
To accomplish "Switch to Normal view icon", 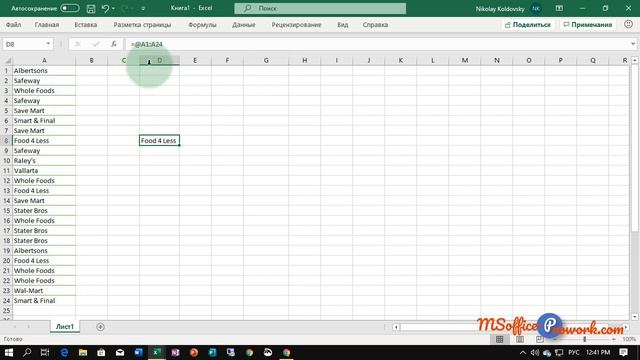I will [500, 339].
